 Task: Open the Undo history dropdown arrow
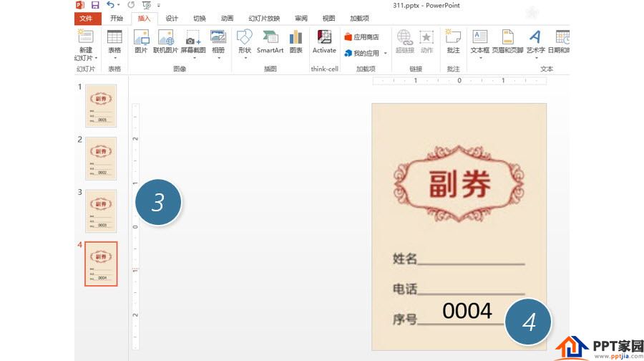[x=119, y=5]
